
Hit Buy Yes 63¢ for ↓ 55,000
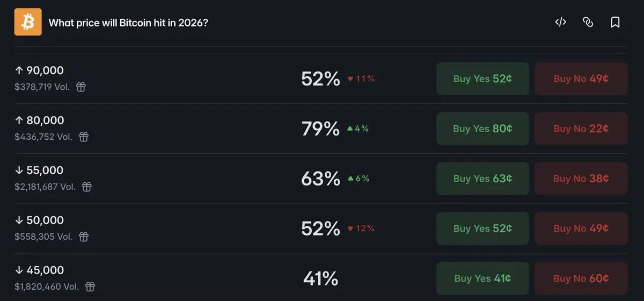point(482,179)
